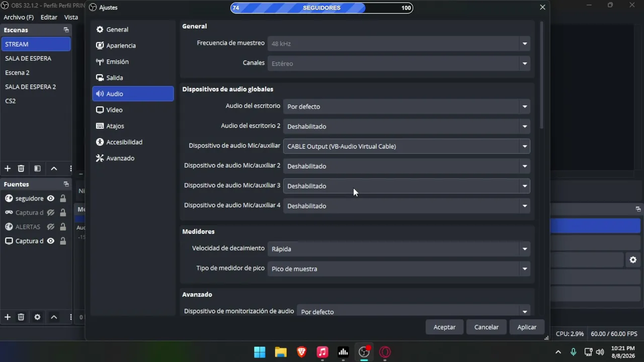This screenshot has height=362, width=644.
Task: Click Cancelar to discard settings
Action: (487, 327)
